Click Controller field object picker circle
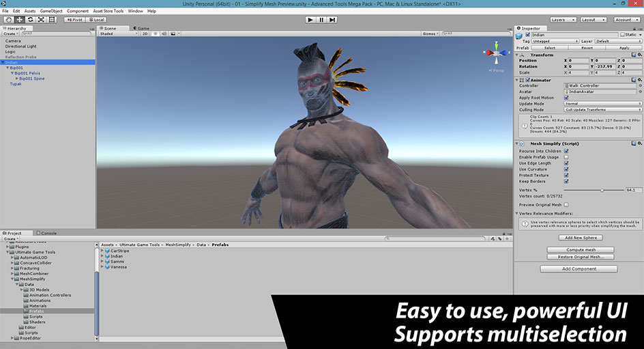 click(x=640, y=86)
